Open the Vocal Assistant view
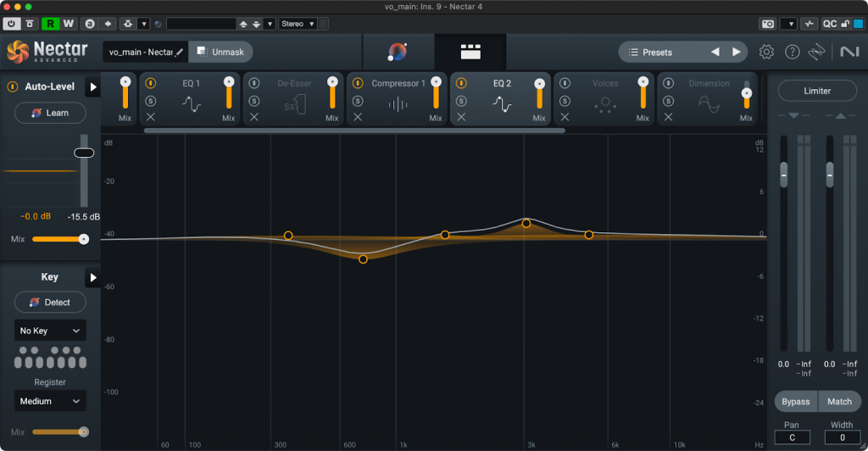868x451 pixels. tap(398, 53)
